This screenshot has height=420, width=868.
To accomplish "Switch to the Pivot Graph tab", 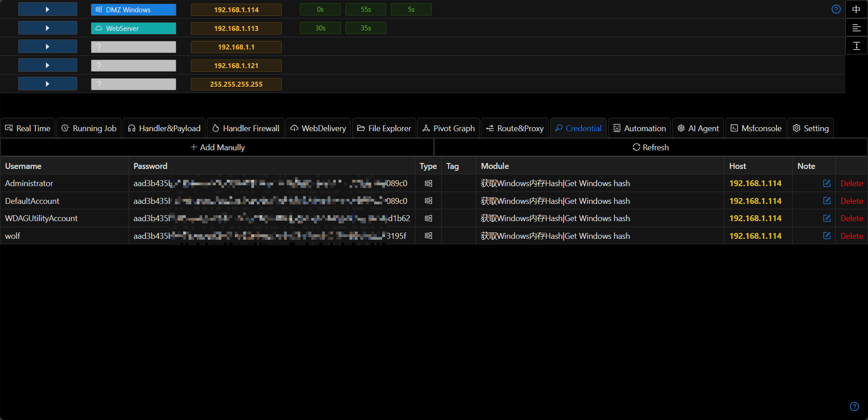I will 449,128.
